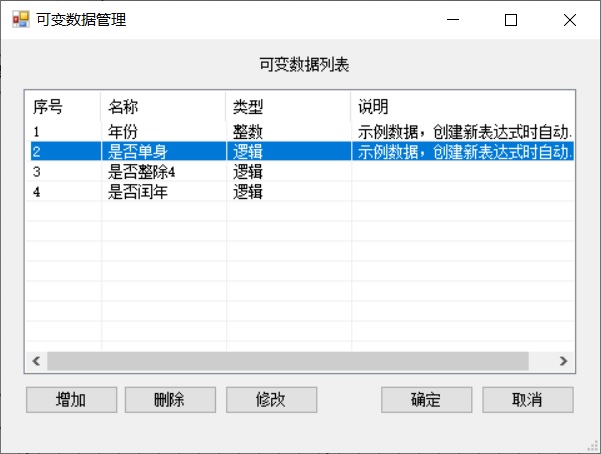The height and width of the screenshot is (454, 601).
Task: Confirm with the 确定 button
Action: tap(426, 400)
